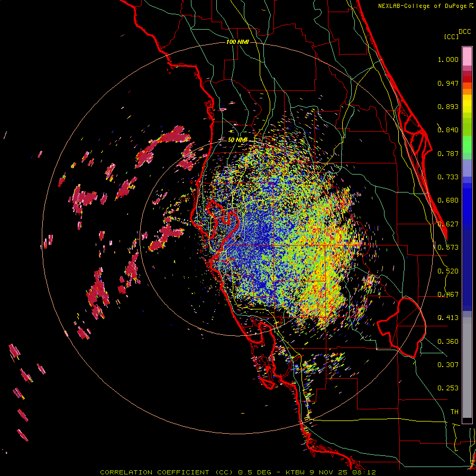
Task: Click the 0.307 scale value
Action: [448, 365]
